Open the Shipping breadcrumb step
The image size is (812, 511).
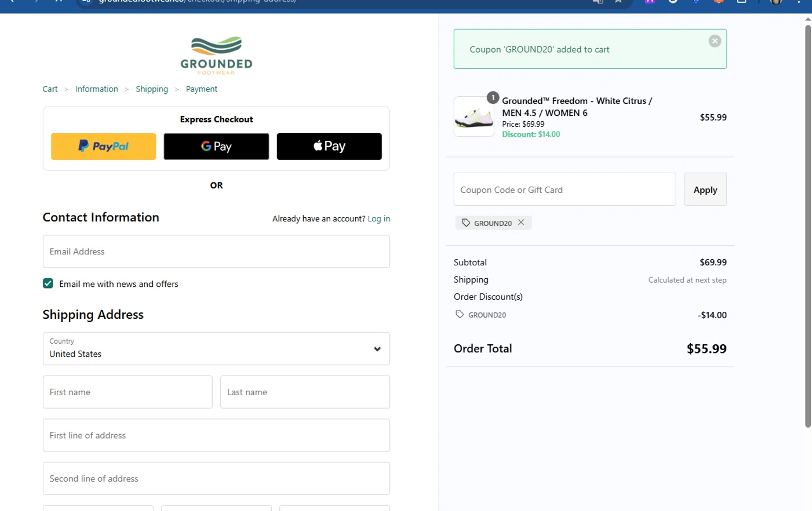(152, 89)
